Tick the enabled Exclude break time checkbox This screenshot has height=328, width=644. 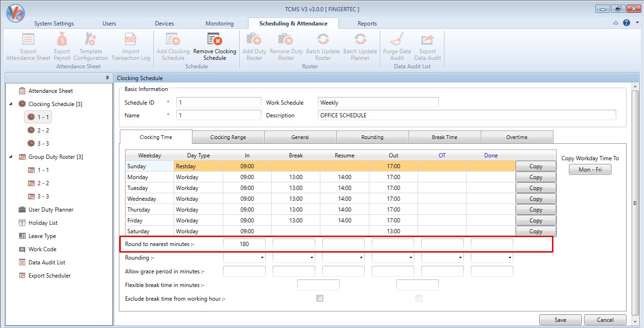[x=320, y=298]
